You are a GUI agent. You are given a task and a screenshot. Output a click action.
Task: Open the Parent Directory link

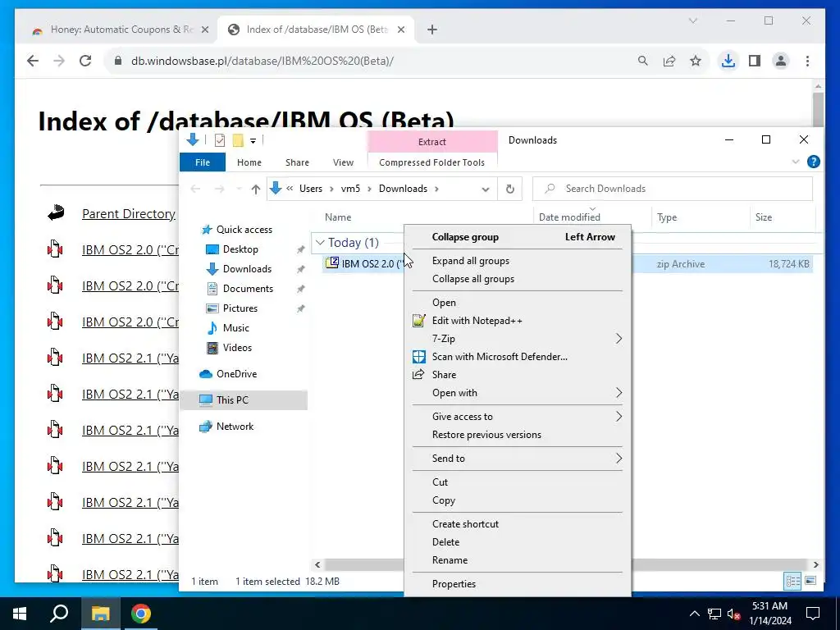[x=129, y=214]
